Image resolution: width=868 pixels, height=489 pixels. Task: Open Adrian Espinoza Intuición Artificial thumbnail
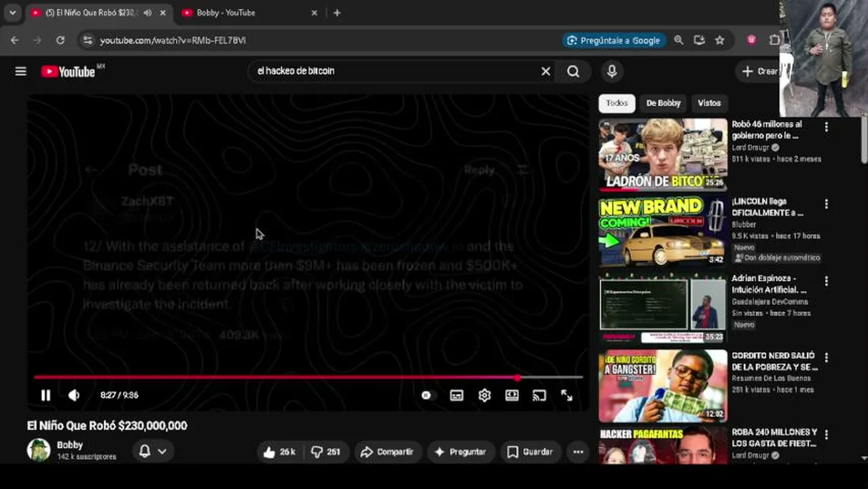tap(663, 309)
